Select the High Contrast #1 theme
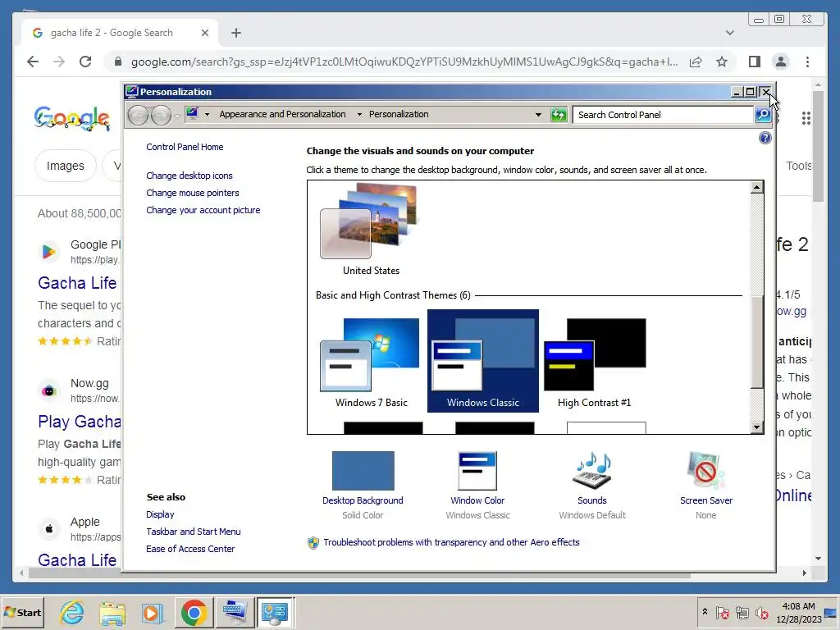 click(x=595, y=362)
